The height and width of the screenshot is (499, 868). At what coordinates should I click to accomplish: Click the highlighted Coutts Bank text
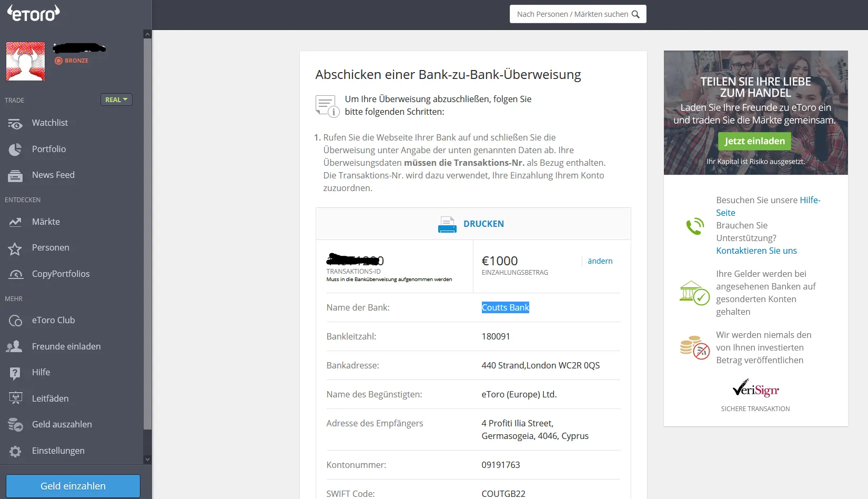tap(505, 307)
